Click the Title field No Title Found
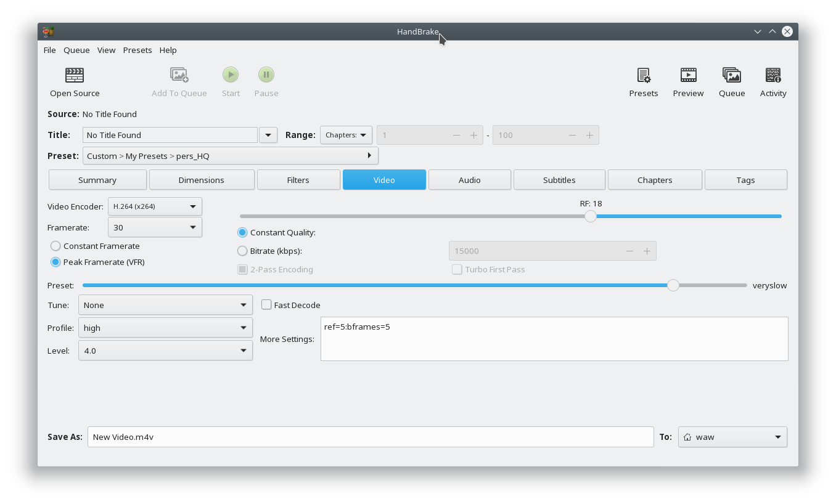The width and height of the screenshot is (836, 504). pyautogui.click(x=170, y=135)
